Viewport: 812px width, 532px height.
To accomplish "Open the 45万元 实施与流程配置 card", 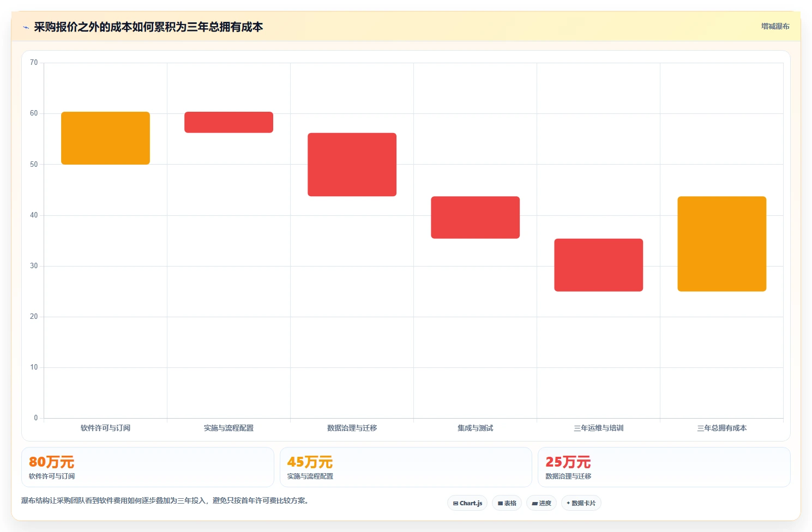I will click(x=406, y=467).
